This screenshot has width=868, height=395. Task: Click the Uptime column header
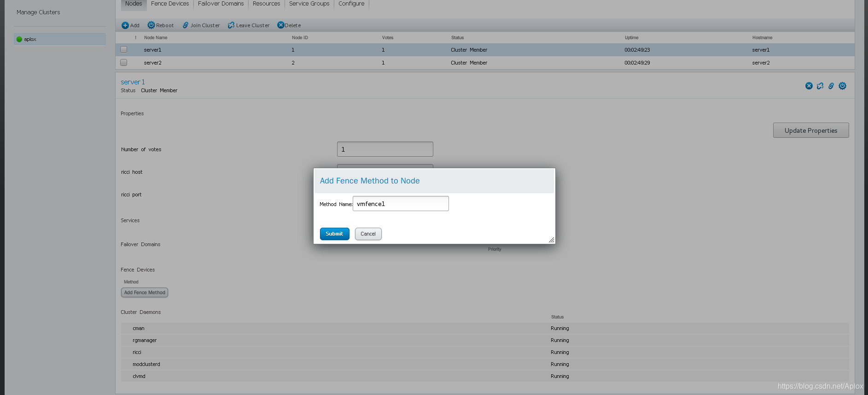[631, 38]
